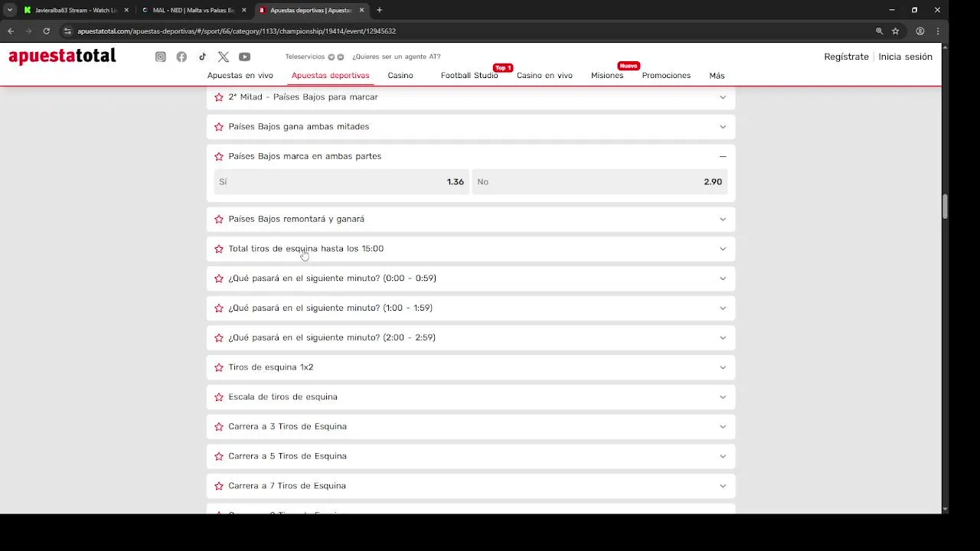980x551 pixels.
Task: Click the apuestatotal logo
Action: tap(62, 56)
